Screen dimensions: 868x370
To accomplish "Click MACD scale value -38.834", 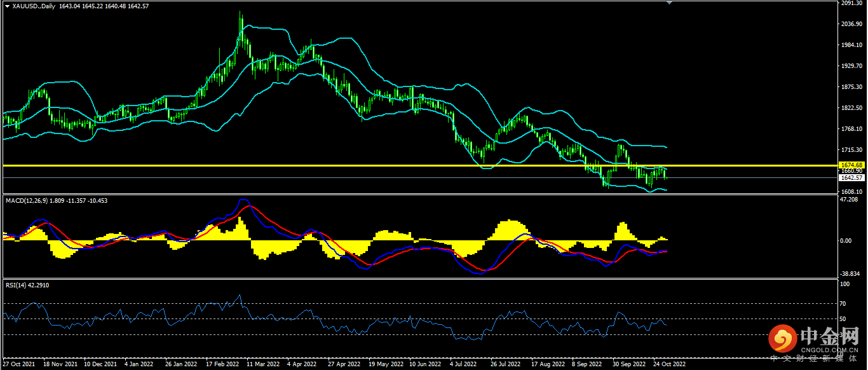I will pos(850,274).
